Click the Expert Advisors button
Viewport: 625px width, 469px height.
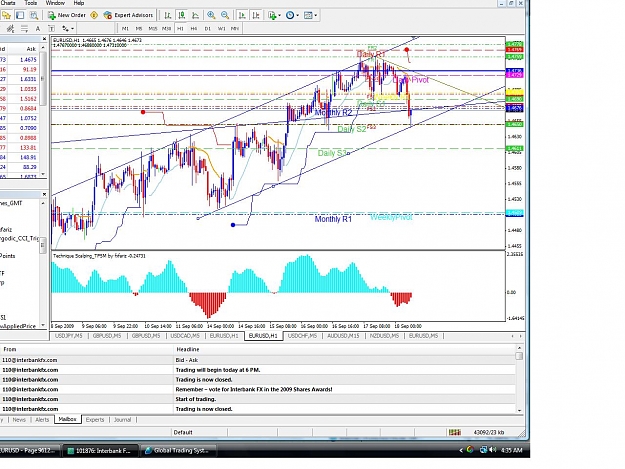click(x=128, y=15)
